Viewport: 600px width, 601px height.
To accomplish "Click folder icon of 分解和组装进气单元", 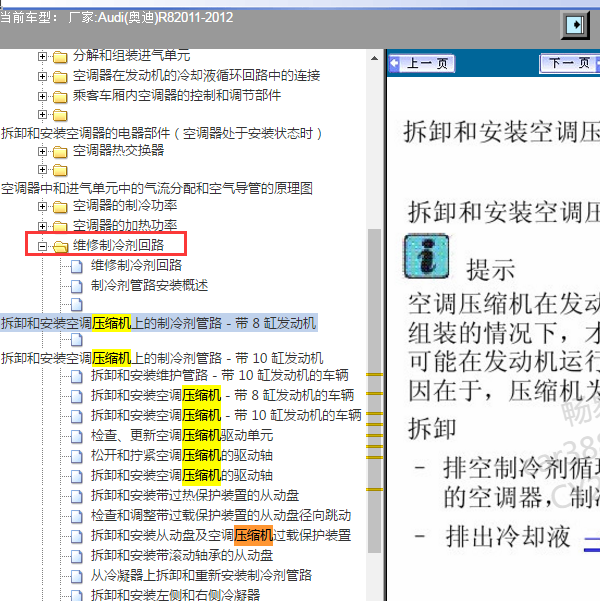I will (60, 57).
